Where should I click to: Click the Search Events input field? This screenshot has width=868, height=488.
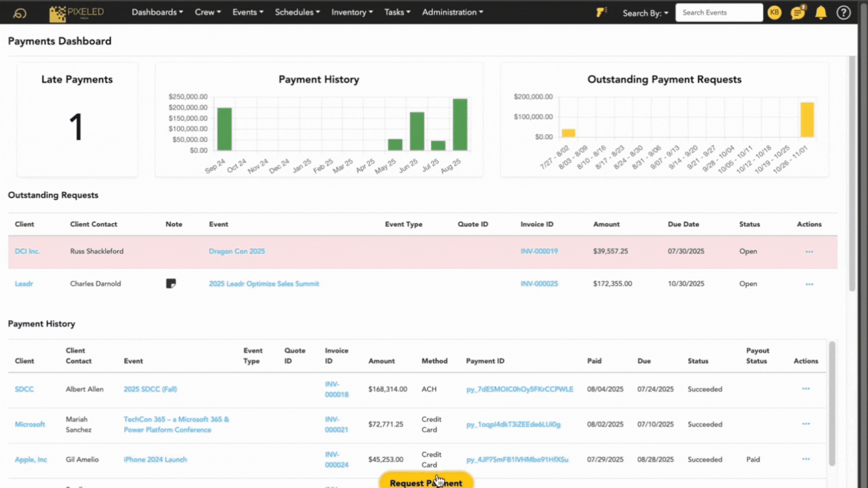pos(719,12)
